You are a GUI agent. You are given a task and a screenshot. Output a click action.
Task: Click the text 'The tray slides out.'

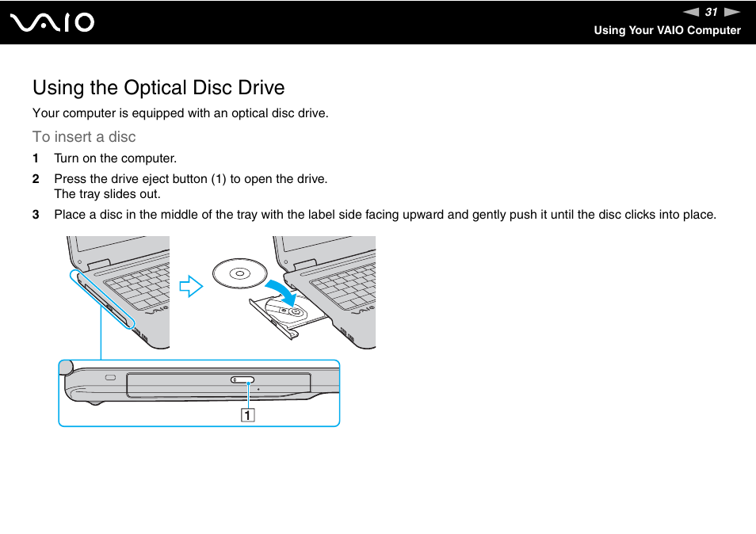pyautogui.click(x=107, y=194)
